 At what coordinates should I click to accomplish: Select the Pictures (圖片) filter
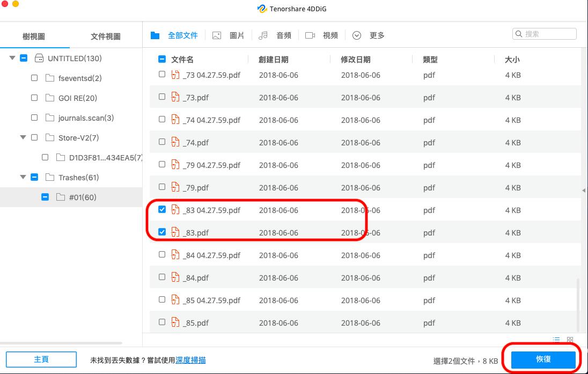point(237,35)
